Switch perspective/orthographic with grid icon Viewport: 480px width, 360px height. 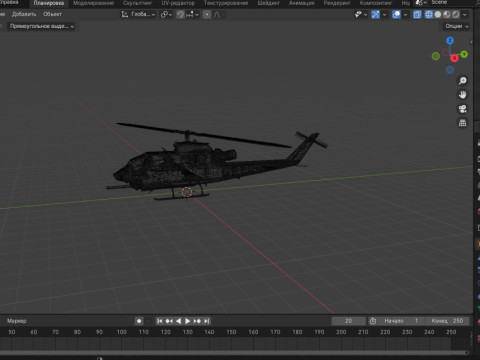tap(462, 123)
